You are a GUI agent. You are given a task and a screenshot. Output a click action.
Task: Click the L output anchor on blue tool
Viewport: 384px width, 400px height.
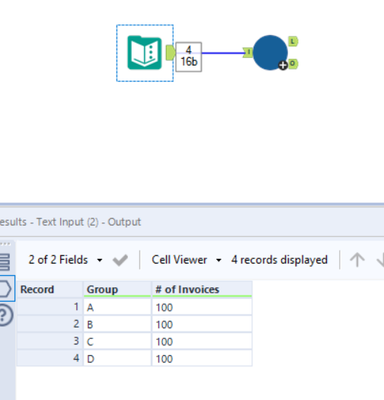click(x=293, y=41)
